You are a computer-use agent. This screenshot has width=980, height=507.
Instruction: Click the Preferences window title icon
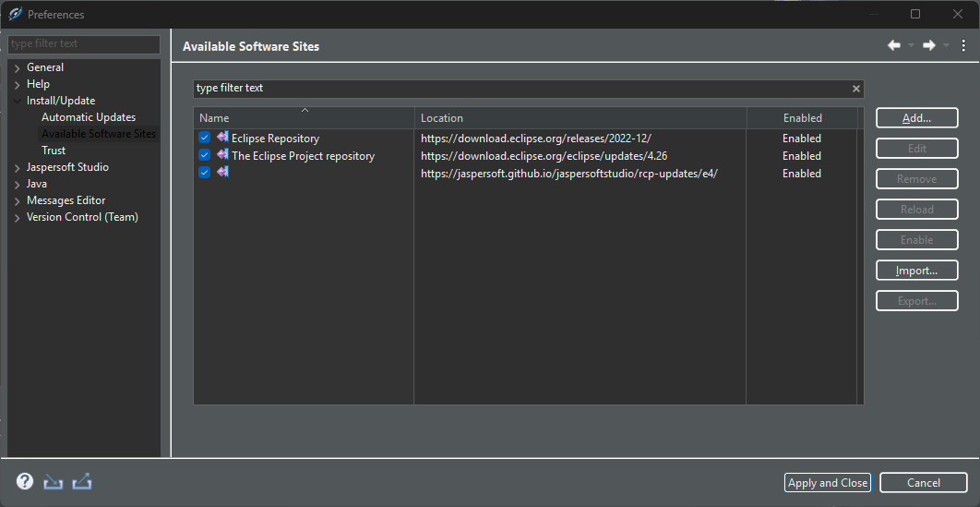(15, 14)
